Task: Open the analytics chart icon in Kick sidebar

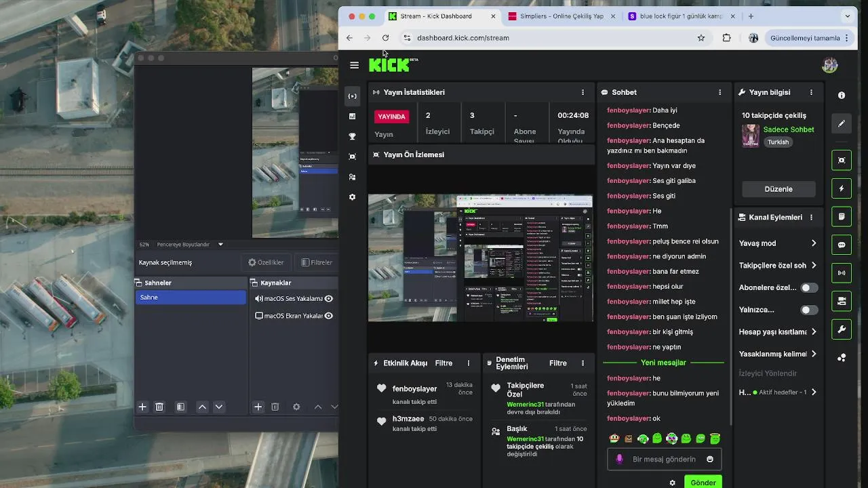Action: pos(352,117)
